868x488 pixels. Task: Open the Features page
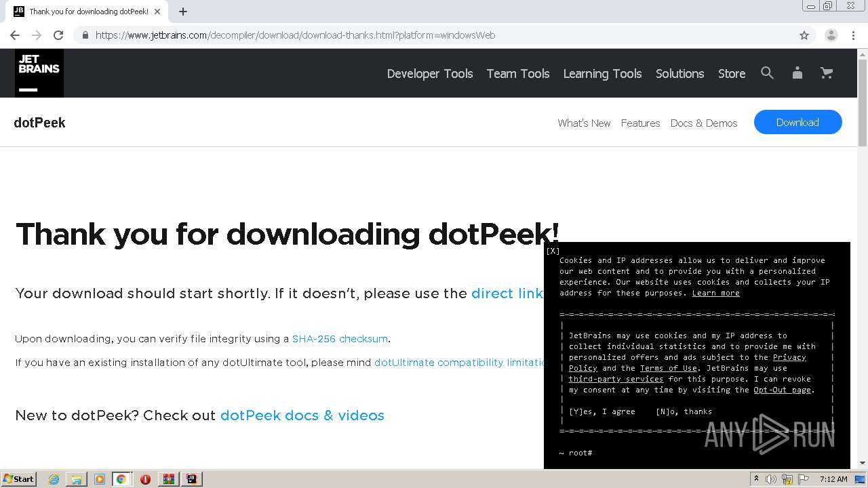click(640, 123)
